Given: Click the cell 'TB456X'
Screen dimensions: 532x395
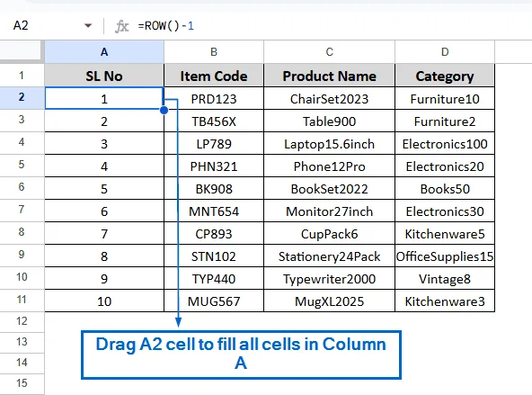Looking at the screenshot, I should [x=214, y=121].
